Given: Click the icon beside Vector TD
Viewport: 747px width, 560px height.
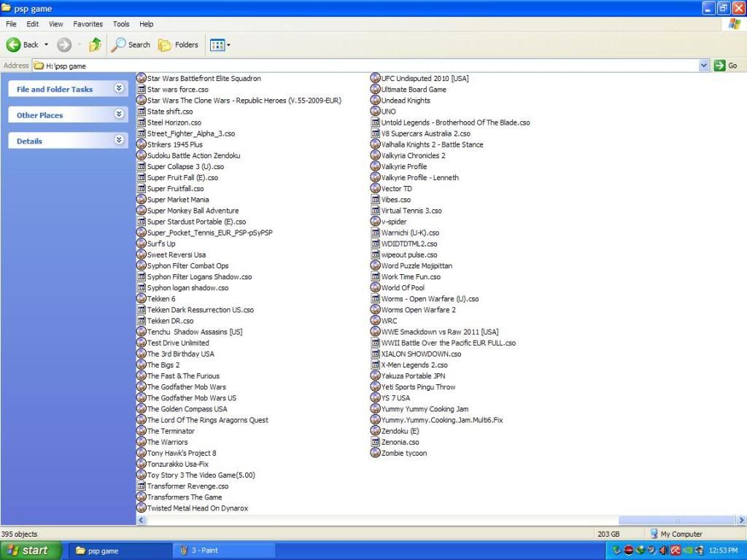Looking at the screenshot, I should tap(376, 189).
